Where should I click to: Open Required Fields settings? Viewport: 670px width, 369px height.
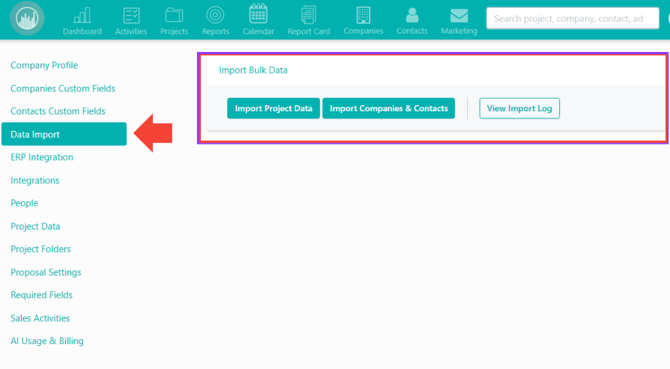tap(41, 295)
